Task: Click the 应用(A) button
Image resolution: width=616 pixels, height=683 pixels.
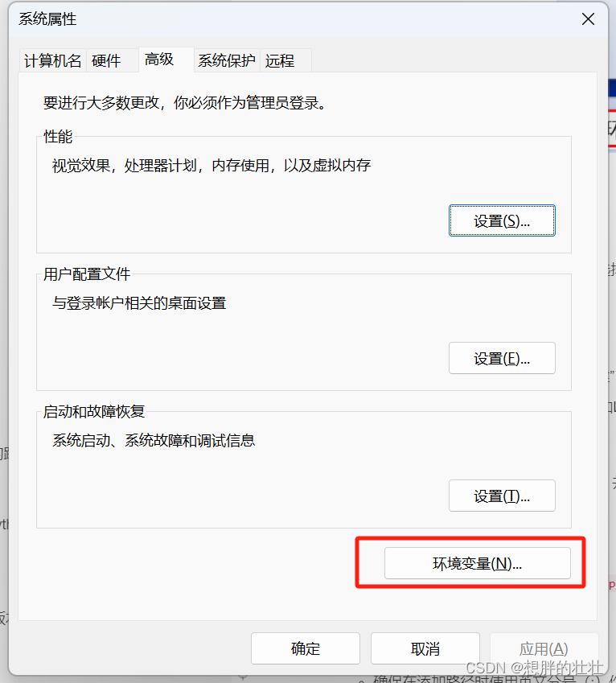Action: 544,648
